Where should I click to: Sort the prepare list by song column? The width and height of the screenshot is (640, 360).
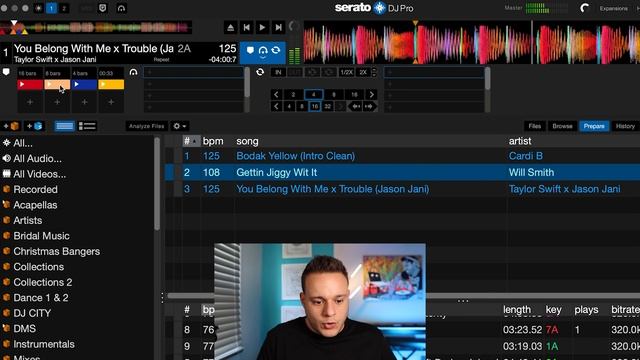click(x=247, y=141)
